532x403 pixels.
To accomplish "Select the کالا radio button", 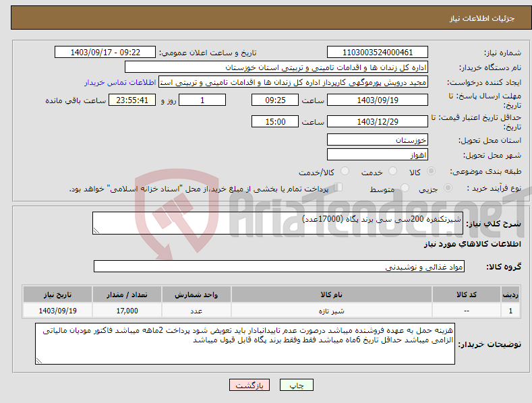I will pyautogui.click(x=431, y=171).
